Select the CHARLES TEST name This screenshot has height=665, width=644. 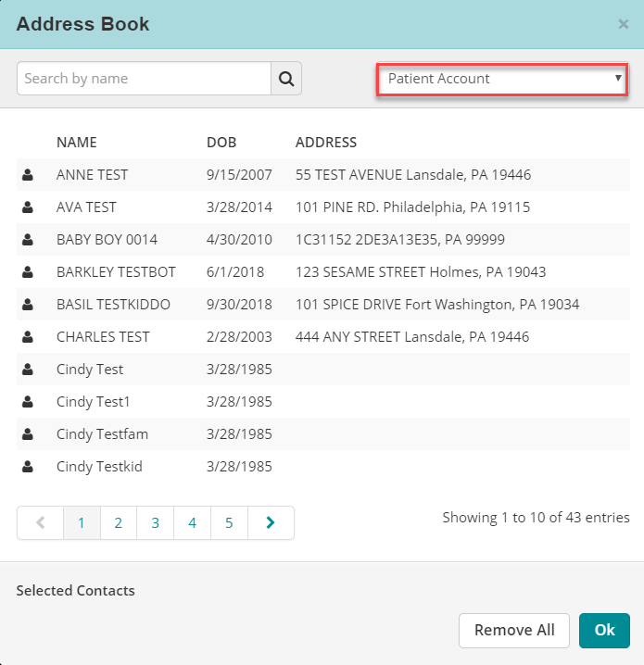pos(103,337)
